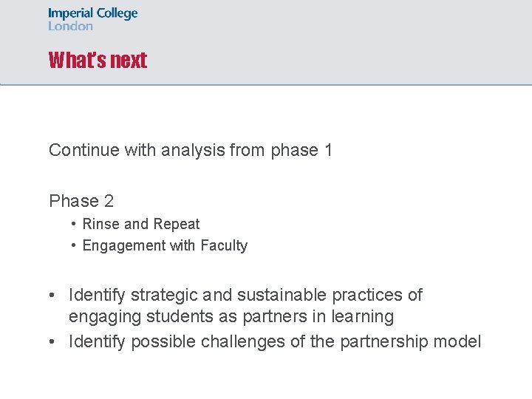Click the "Rinse and Repeat" sub-bullet text
Image resolution: width=532 pixels, height=399 pixels.
141,224
